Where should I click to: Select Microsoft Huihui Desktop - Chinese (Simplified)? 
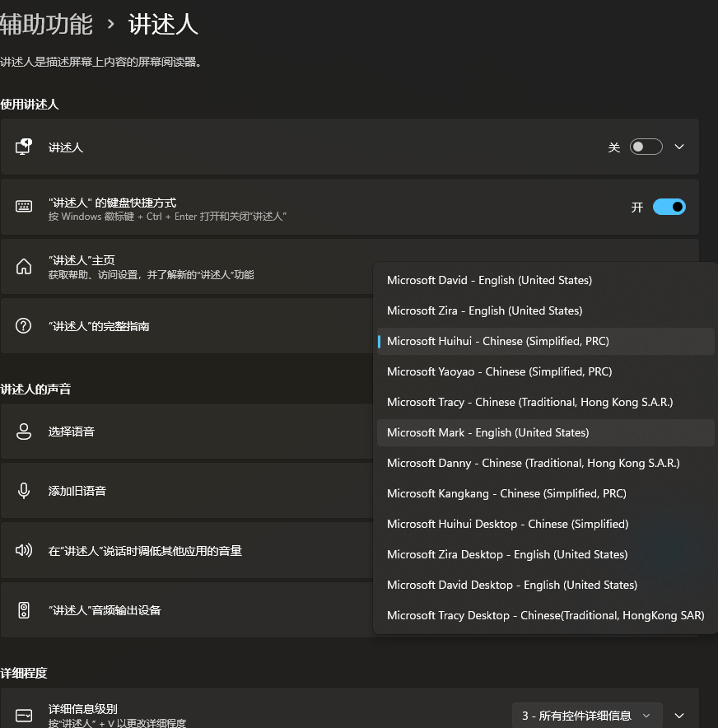545,525
